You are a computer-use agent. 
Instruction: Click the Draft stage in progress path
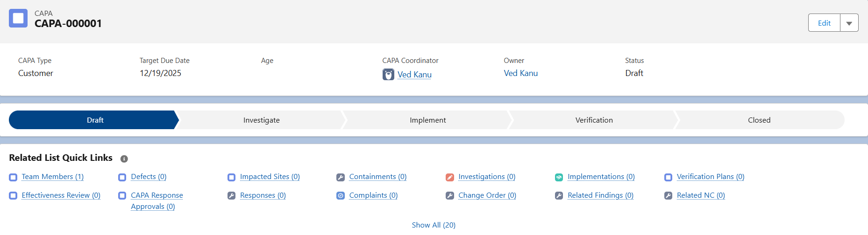(95, 120)
